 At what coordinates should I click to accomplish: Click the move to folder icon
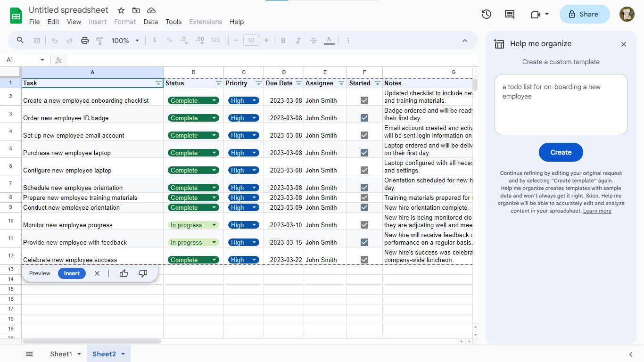(136, 10)
